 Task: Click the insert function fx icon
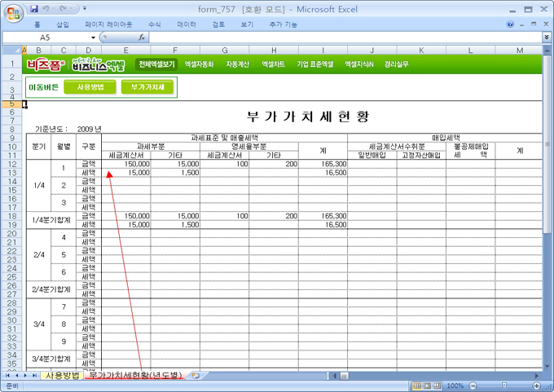point(142,37)
